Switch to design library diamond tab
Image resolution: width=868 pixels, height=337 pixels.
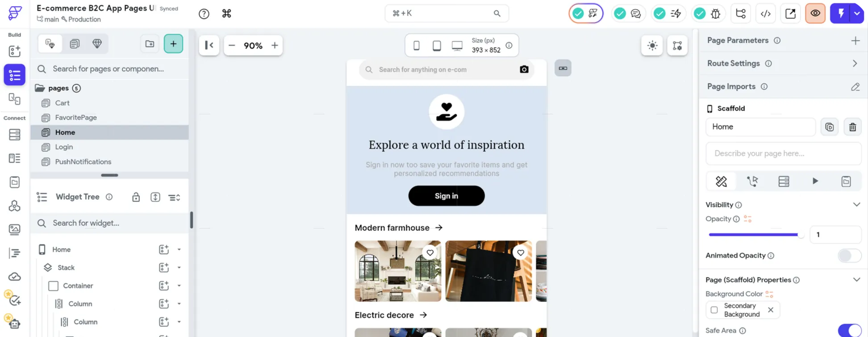(x=97, y=44)
